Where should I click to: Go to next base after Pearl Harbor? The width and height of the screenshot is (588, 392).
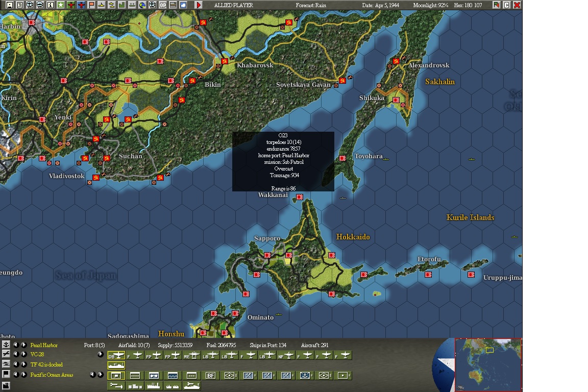(x=23, y=345)
